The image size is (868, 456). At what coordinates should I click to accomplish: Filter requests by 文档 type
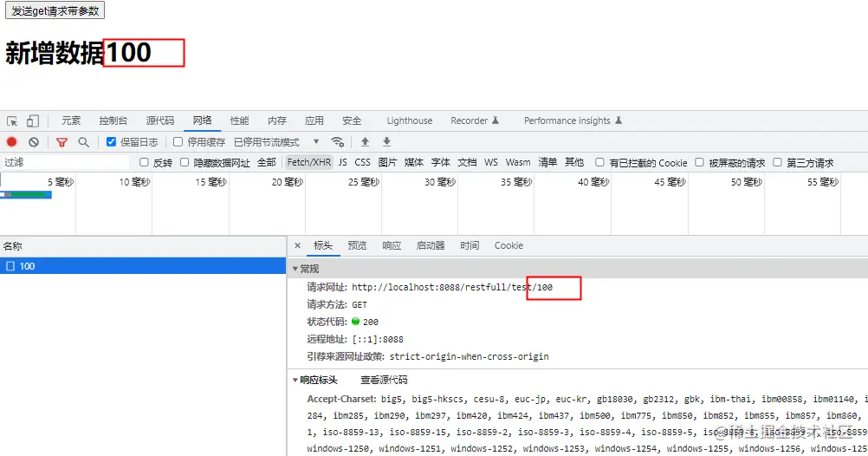[467, 162]
